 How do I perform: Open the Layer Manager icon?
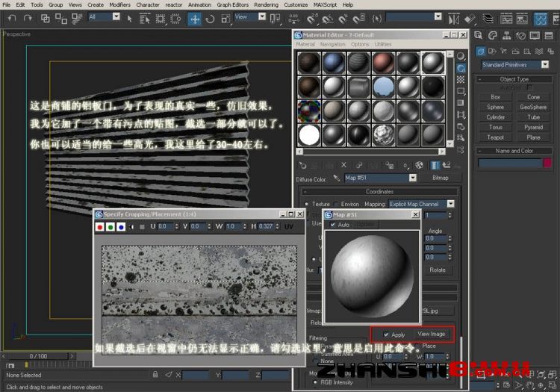[x=488, y=19]
